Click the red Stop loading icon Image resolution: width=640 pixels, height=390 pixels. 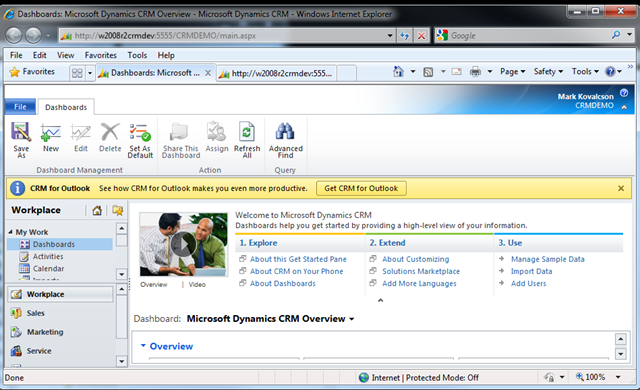tap(421, 35)
